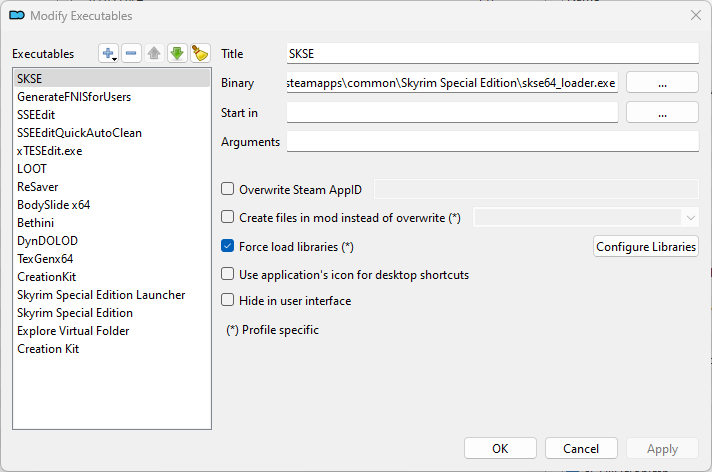Browse for the Binary file path
Screen dimensions: 712x472
(662, 83)
